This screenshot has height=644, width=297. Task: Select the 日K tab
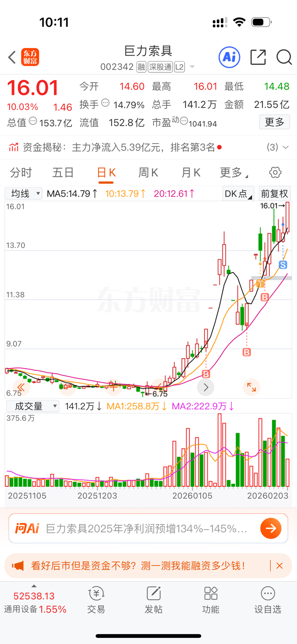(x=106, y=173)
